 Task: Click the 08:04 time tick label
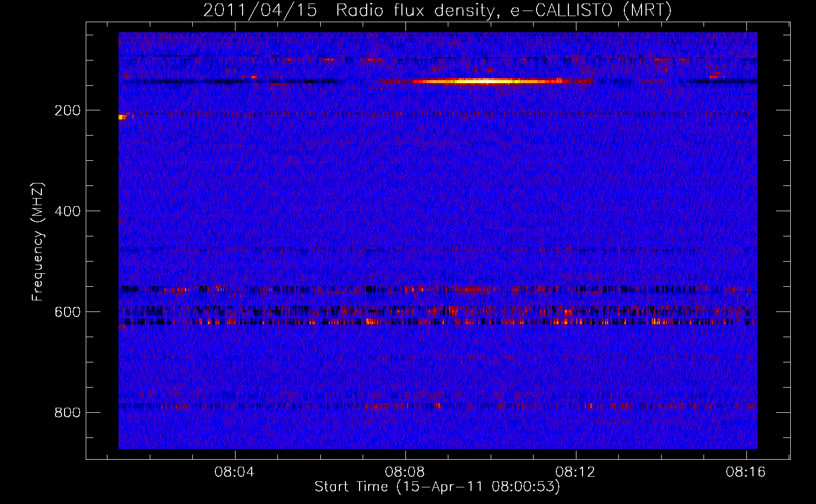tap(235, 472)
